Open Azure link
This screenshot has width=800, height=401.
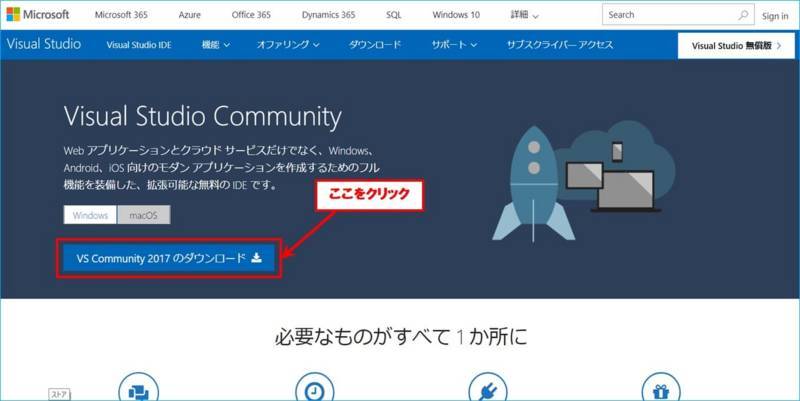pos(189,15)
